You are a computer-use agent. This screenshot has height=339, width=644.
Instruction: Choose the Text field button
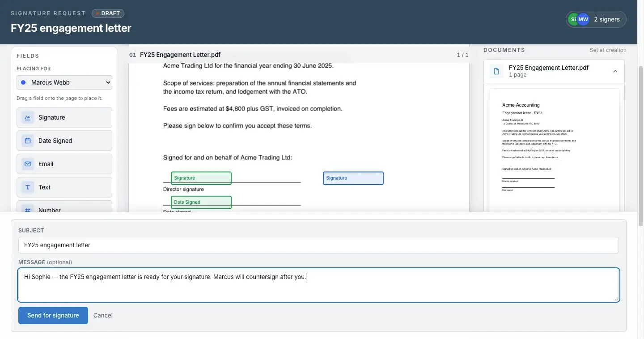tap(64, 187)
